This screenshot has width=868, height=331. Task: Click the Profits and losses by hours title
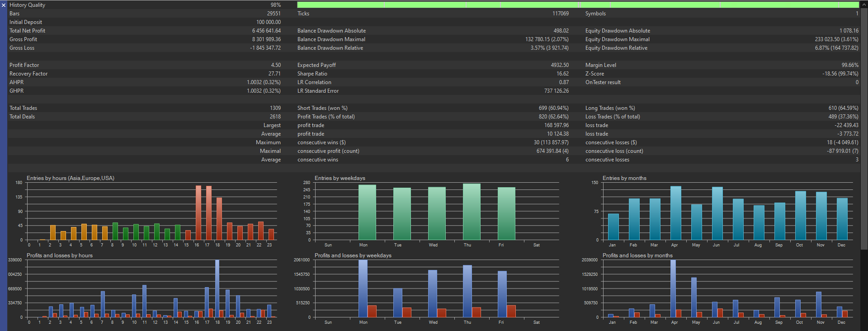[x=60, y=255]
